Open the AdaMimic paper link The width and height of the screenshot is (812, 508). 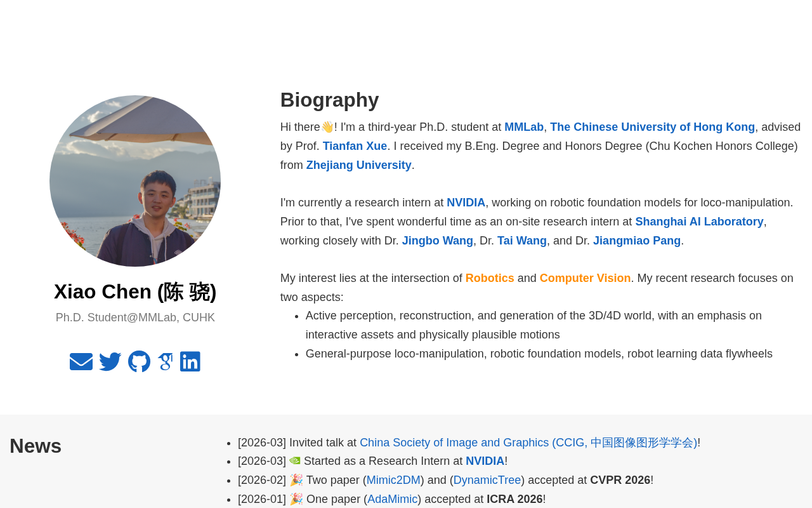click(x=392, y=499)
